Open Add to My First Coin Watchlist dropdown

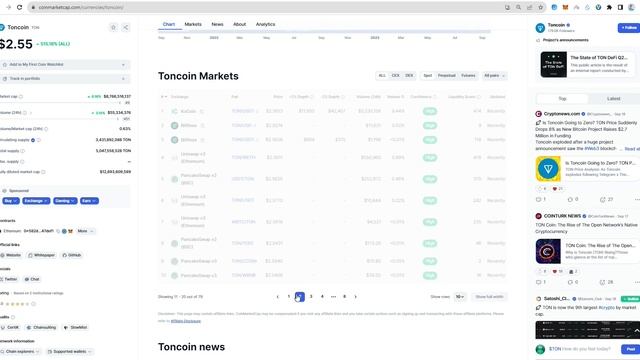[65, 64]
